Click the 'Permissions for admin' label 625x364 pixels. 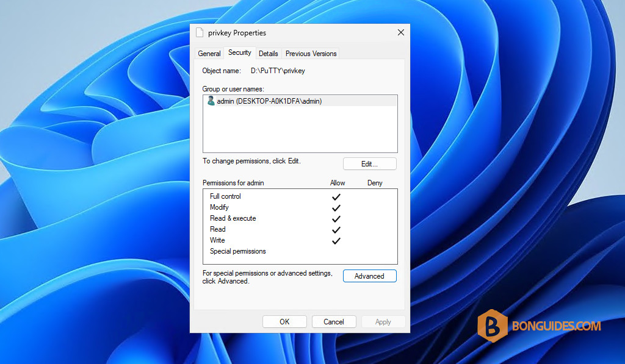tap(233, 183)
